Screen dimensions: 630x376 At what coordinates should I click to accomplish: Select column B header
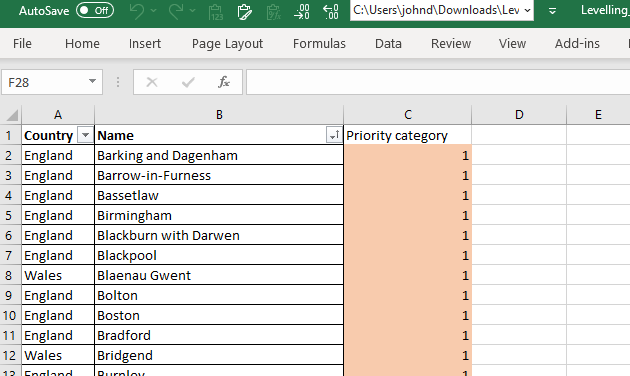219,115
